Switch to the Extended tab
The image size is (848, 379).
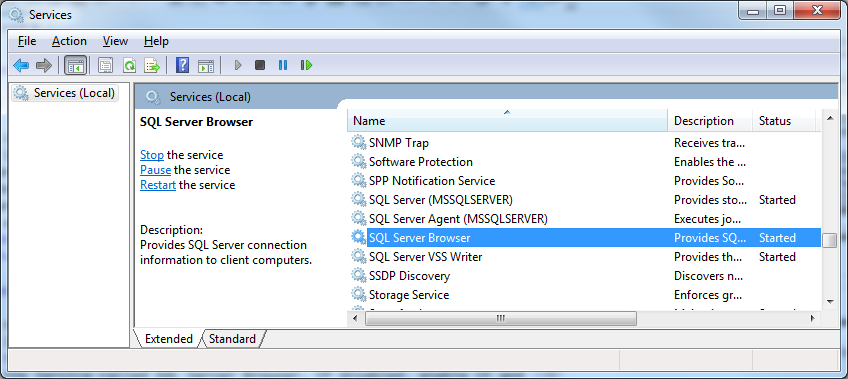[x=169, y=339]
